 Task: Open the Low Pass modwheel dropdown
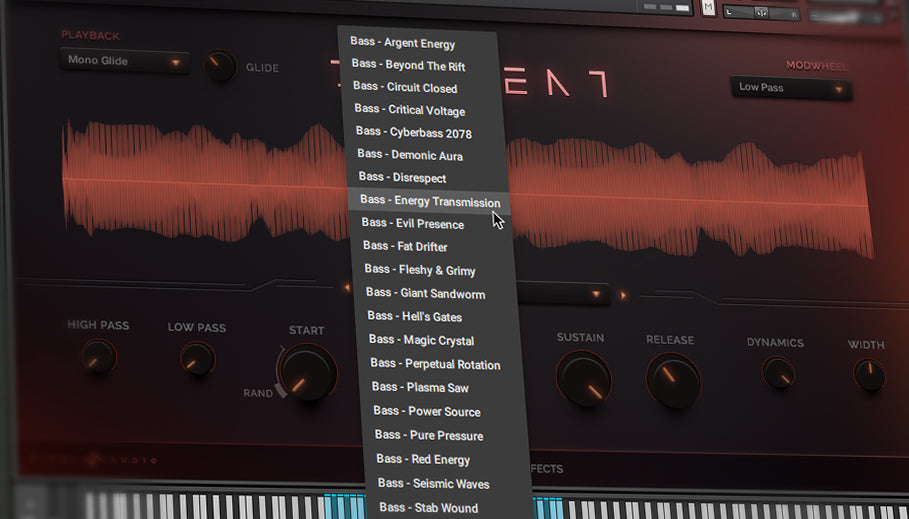pyautogui.click(x=791, y=88)
